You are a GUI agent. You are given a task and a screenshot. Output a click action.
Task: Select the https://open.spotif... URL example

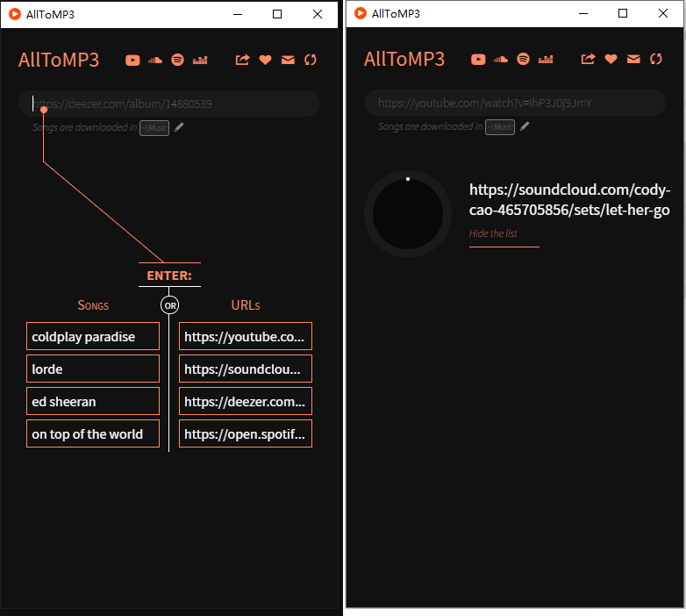tap(246, 433)
